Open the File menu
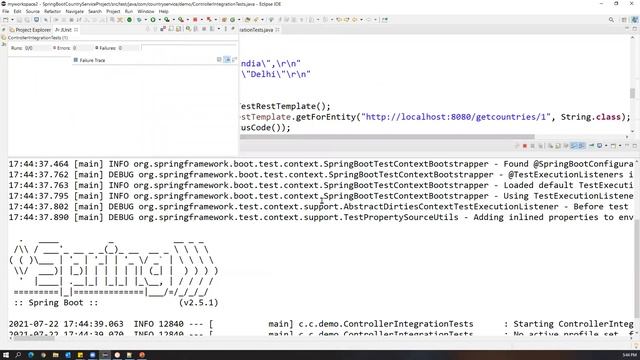Viewport: 640px width, 360px height. point(5,11)
